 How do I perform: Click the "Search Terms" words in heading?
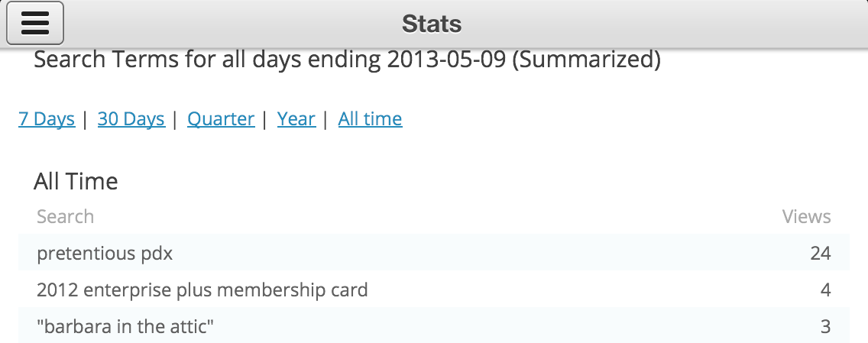click(x=105, y=60)
